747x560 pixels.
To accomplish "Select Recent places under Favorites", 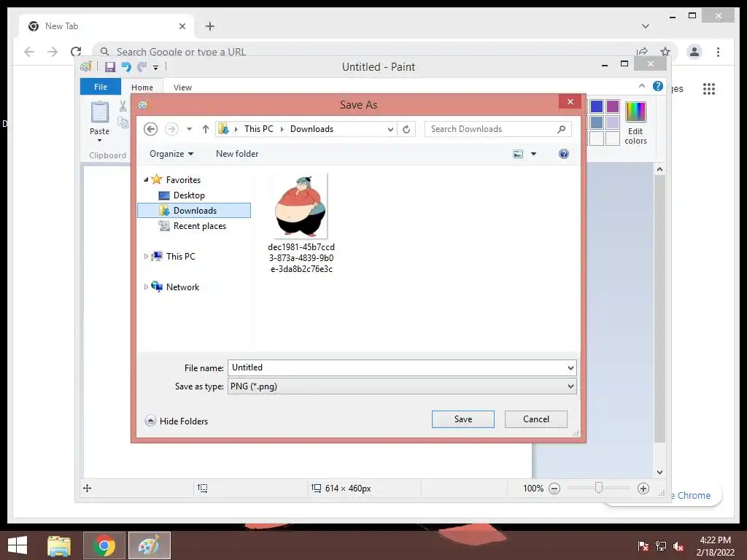I will click(x=200, y=226).
